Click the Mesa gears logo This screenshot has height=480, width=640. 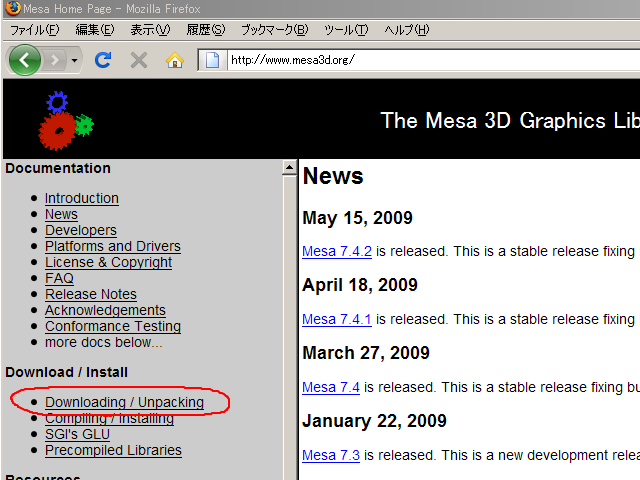tap(66, 120)
